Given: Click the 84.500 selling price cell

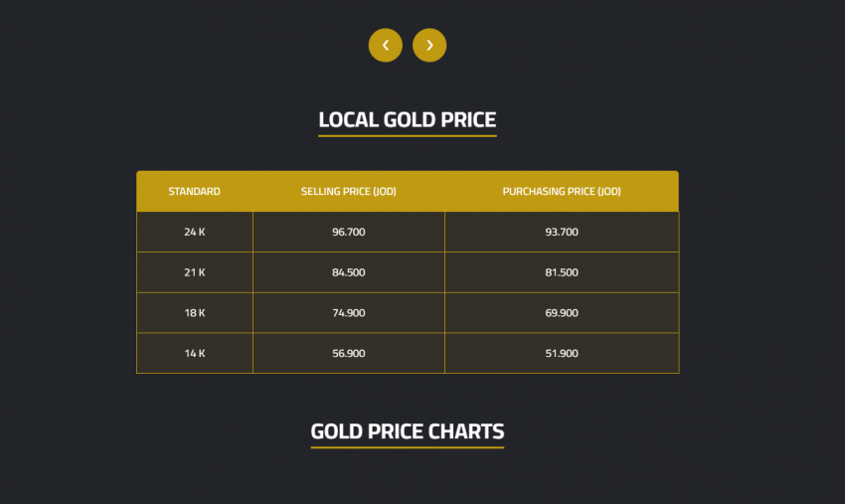Looking at the screenshot, I should 349,272.
